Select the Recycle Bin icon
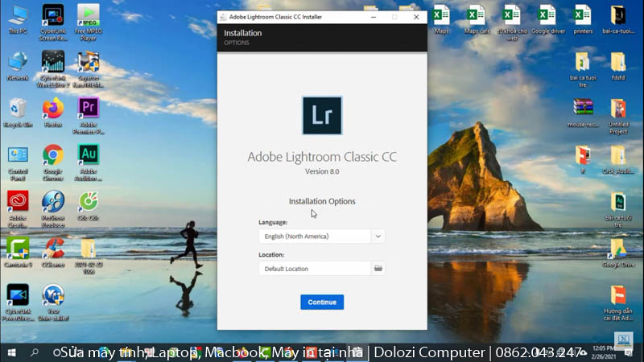Screen dimensions: 644x362 coord(18,109)
